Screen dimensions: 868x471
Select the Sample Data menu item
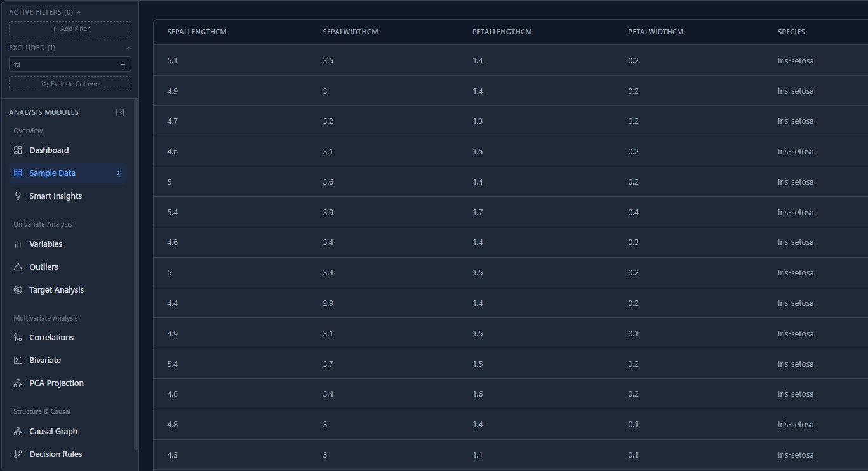click(x=52, y=173)
